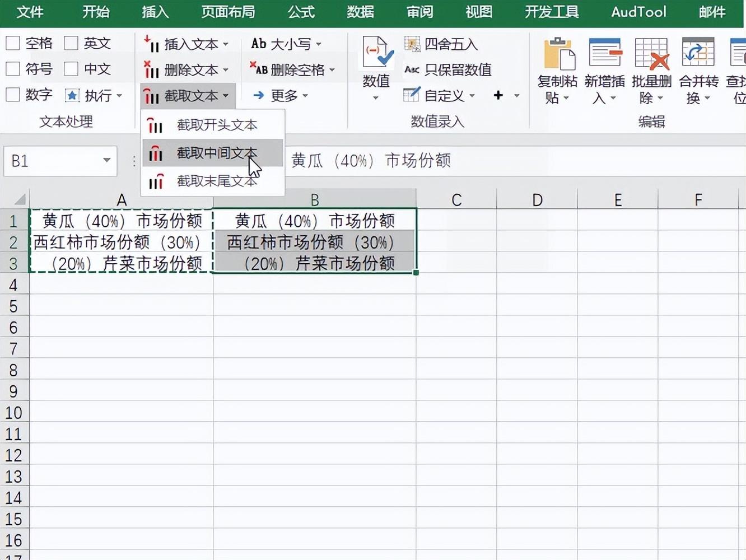Select row 10 header
Viewport: 746px width, 560px height.
pyautogui.click(x=14, y=413)
